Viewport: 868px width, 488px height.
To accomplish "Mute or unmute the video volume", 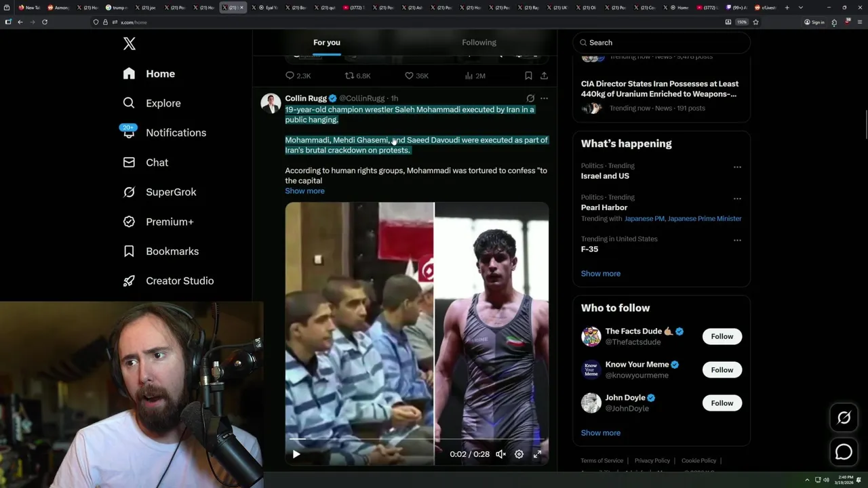I will 500,454.
